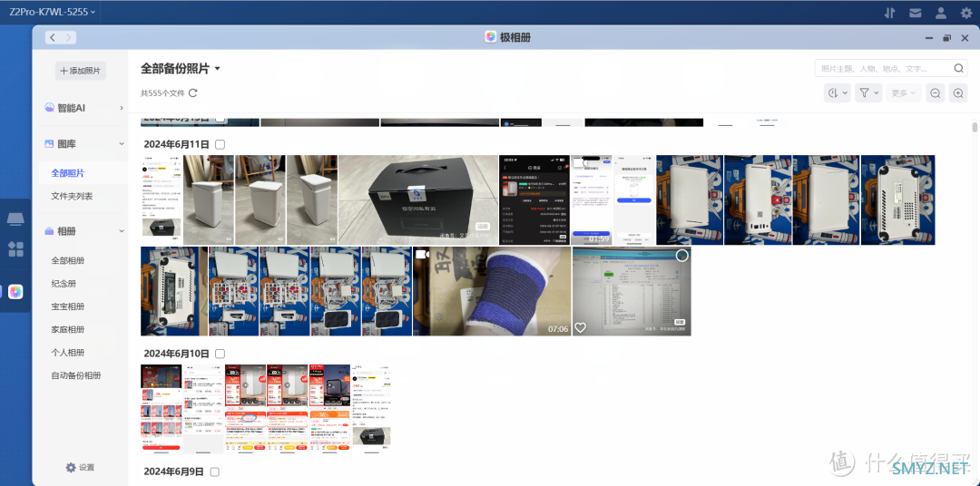Click the 智能AI sidebar icon
Screen dimensions: 980x486
49,107
